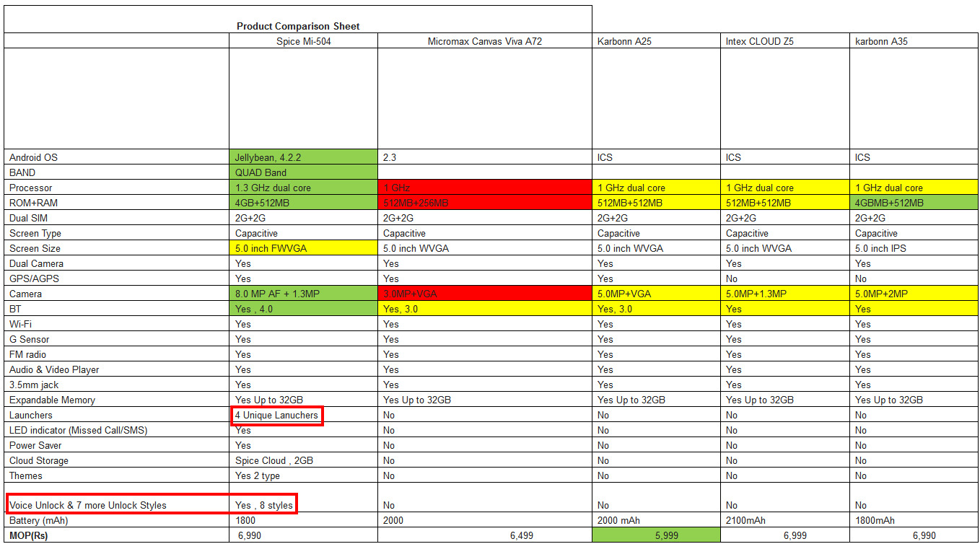Select the green "QUAD Band" cell
The height and width of the screenshot is (544, 980).
303,172
